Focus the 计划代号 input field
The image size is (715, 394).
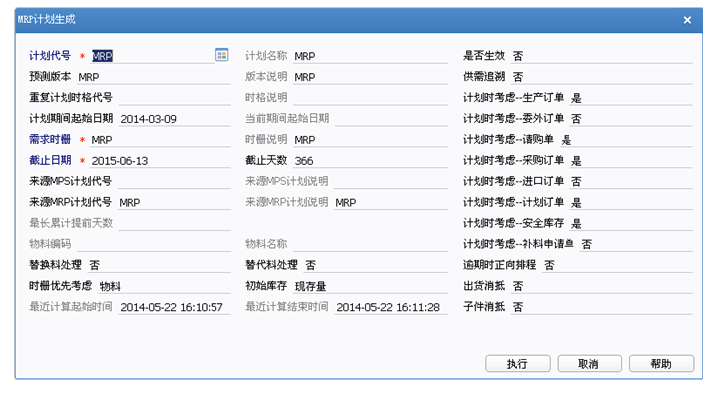[x=153, y=56]
